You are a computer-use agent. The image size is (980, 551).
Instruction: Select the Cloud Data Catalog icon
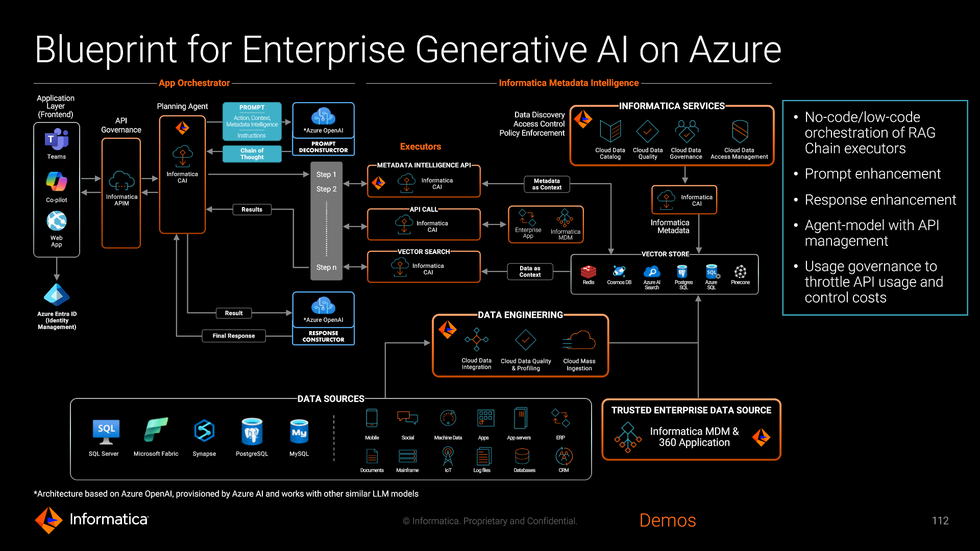click(610, 132)
